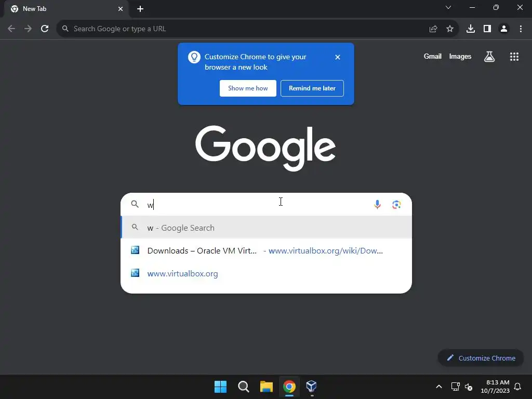The image size is (532, 399).
Task: Click the lightbulb icon in popup
Action: click(194, 57)
